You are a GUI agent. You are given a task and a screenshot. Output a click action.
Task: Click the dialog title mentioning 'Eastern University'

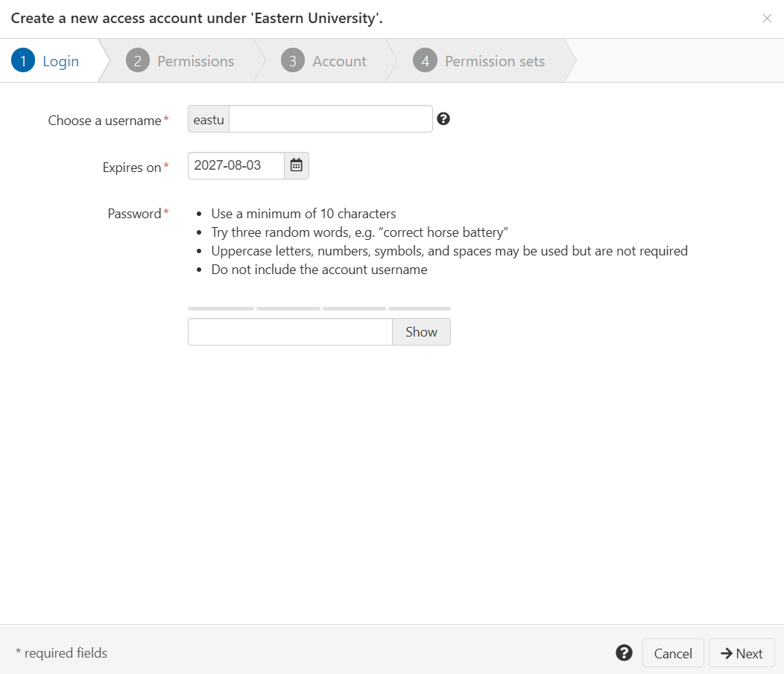[197, 19]
